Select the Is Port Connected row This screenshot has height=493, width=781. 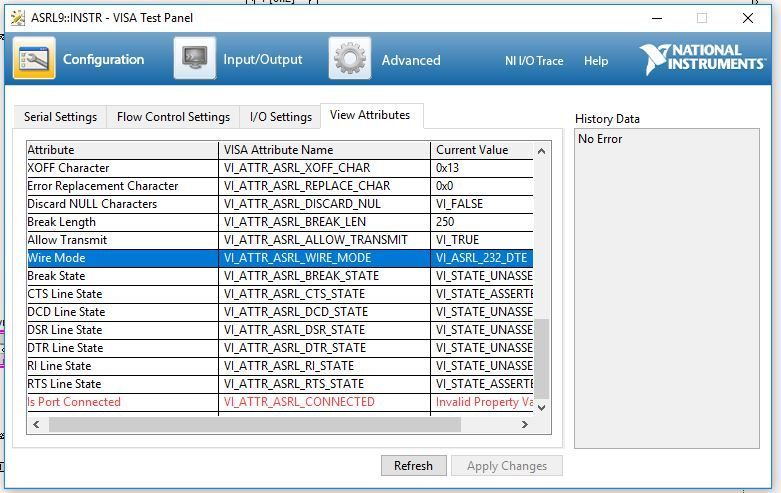pyautogui.click(x=280, y=402)
